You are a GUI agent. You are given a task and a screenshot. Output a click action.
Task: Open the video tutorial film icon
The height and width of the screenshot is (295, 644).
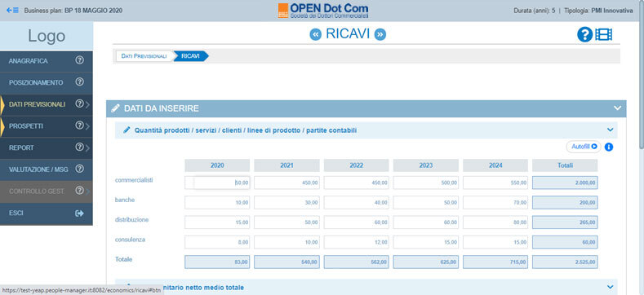coord(604,34)
